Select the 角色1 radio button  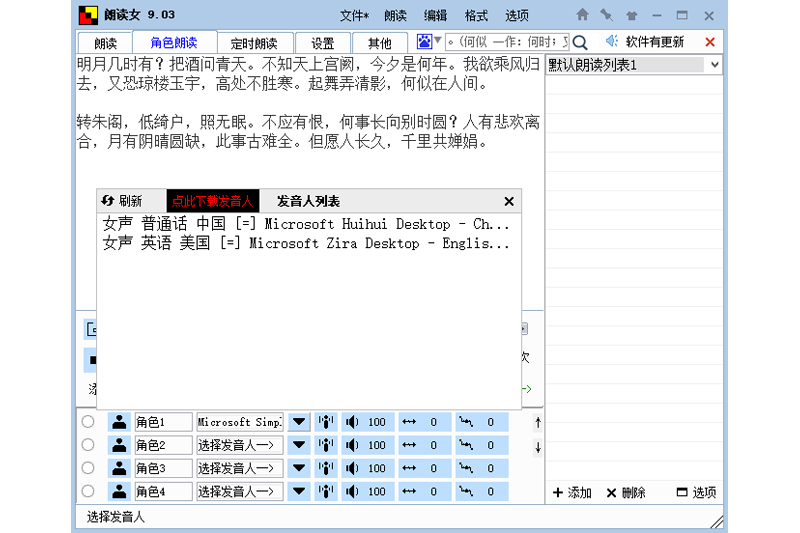coord(88,422)
